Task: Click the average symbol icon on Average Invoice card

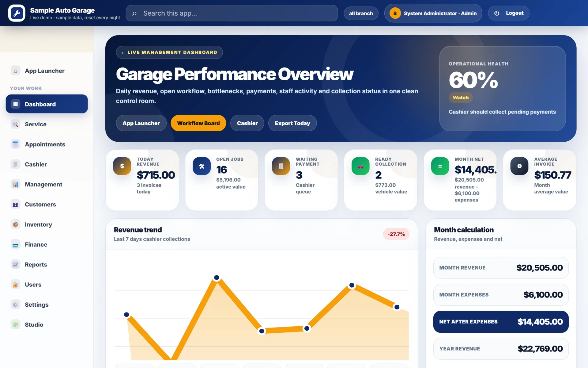Action: coord(519,166)
